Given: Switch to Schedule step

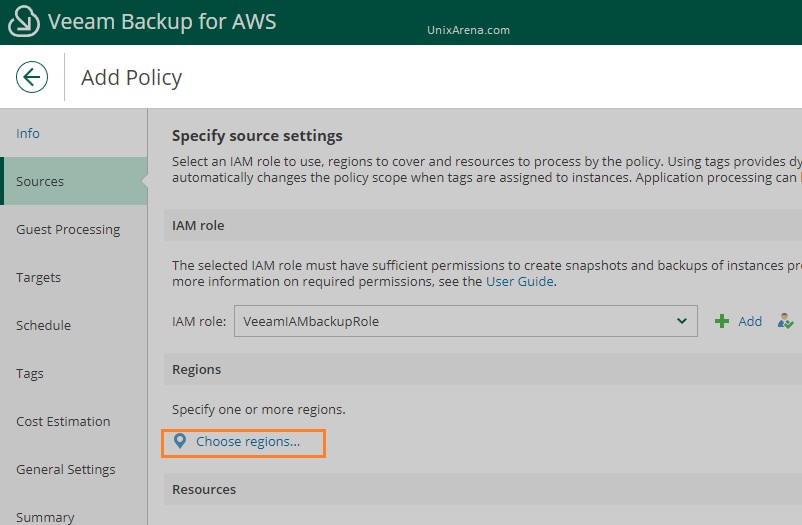Looking at the screenshot, I should pyautogui.click(x=43, y=325).
